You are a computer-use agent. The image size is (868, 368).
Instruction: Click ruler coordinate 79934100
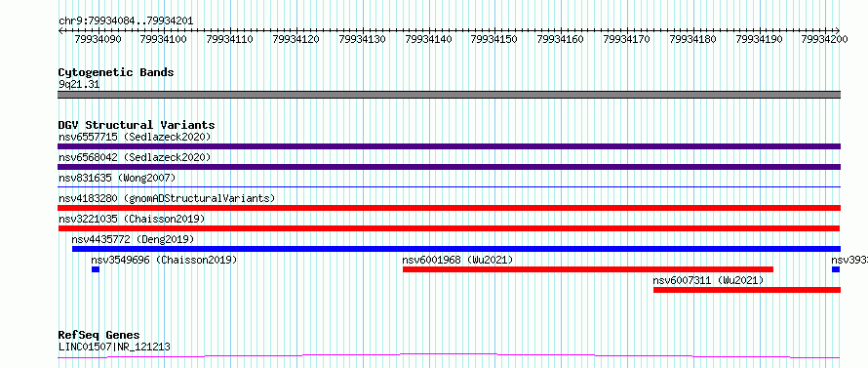[163, 39]
